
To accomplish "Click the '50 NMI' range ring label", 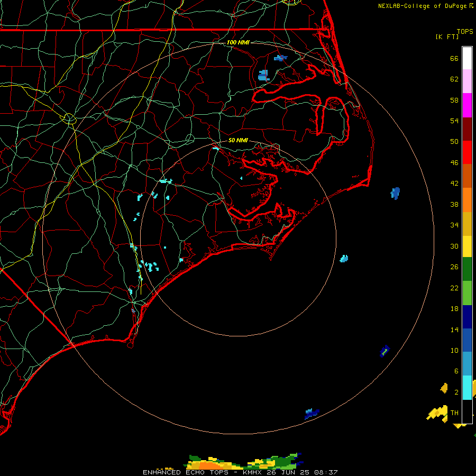I will click(238, 140).
